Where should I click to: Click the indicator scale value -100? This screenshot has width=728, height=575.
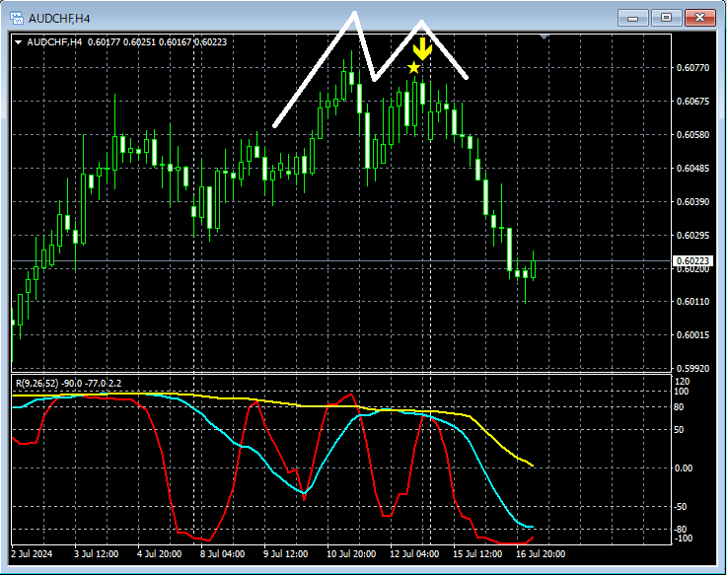(683, 539)
